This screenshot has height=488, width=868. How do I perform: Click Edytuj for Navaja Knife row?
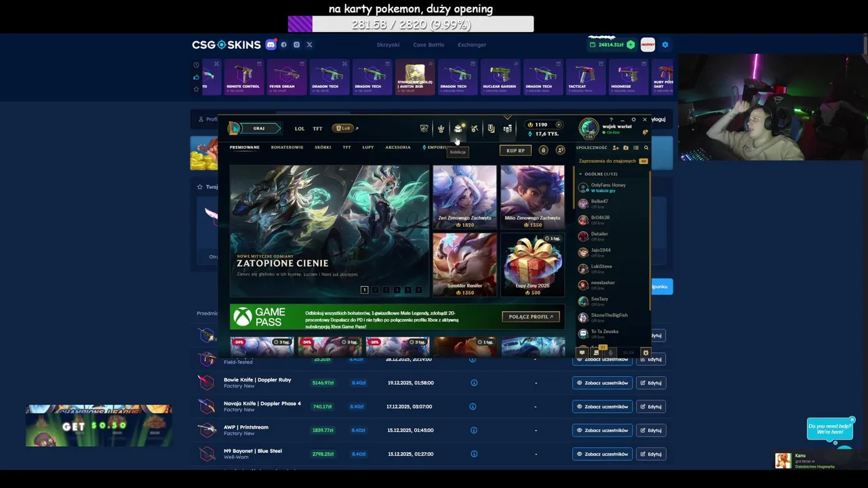pos(651,407)
